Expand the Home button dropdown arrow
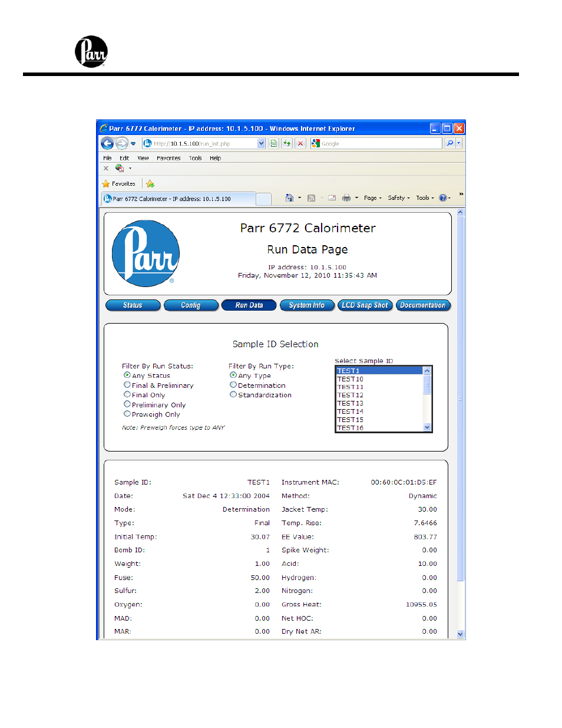 click(299, 198)
